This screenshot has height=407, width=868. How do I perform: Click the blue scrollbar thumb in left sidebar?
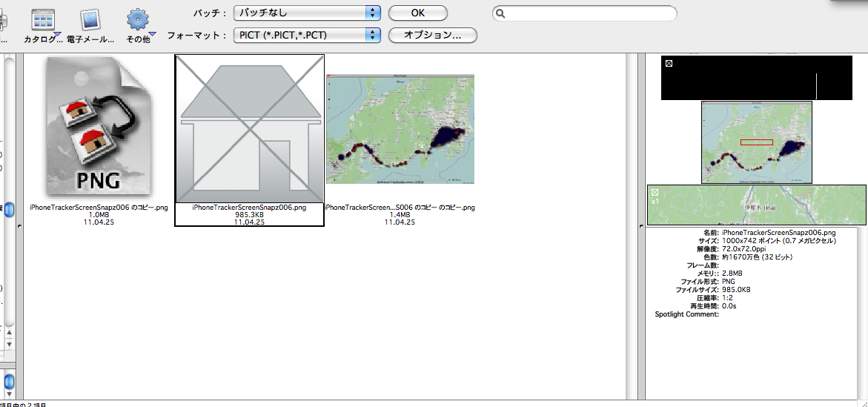(10, 211)
